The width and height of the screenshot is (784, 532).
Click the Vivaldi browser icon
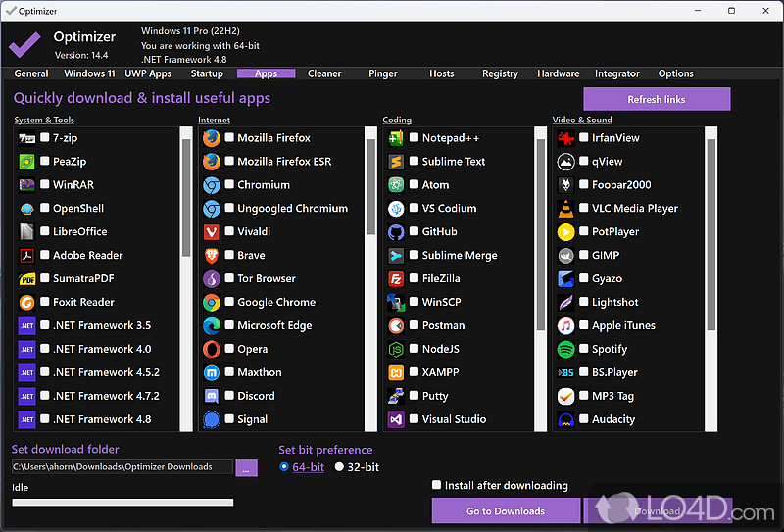212,231
